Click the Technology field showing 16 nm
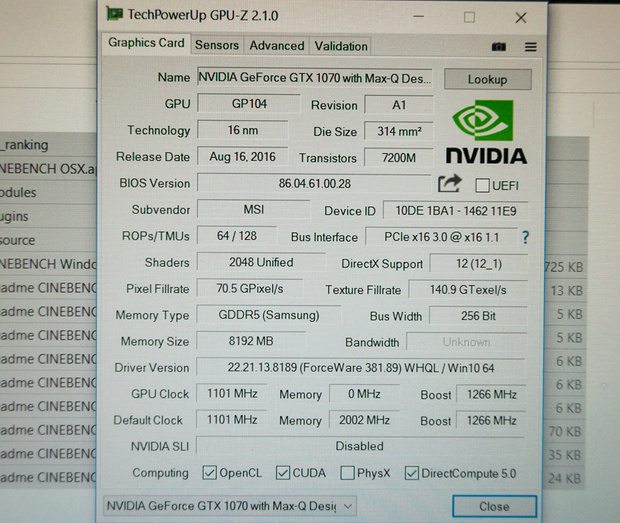Image resolution: width=620 pixels, height=523 pixels. pos(243,130)
